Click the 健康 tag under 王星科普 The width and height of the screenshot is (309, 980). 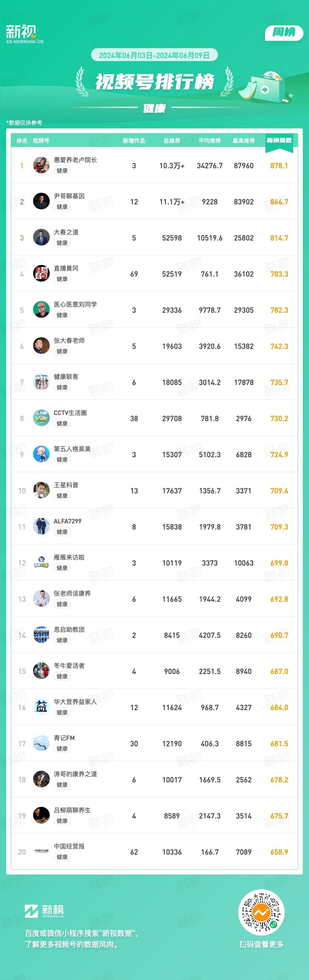click(62, 496)
